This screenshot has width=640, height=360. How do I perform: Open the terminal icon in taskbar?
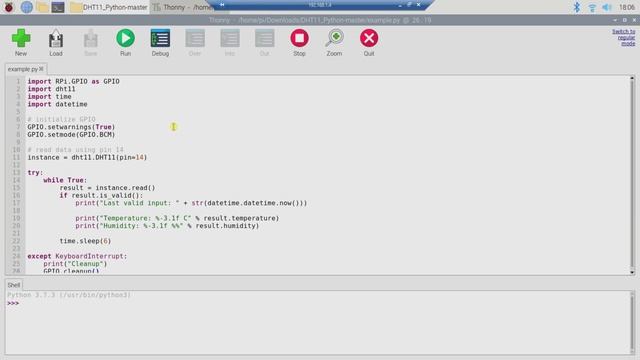[58, 7]
